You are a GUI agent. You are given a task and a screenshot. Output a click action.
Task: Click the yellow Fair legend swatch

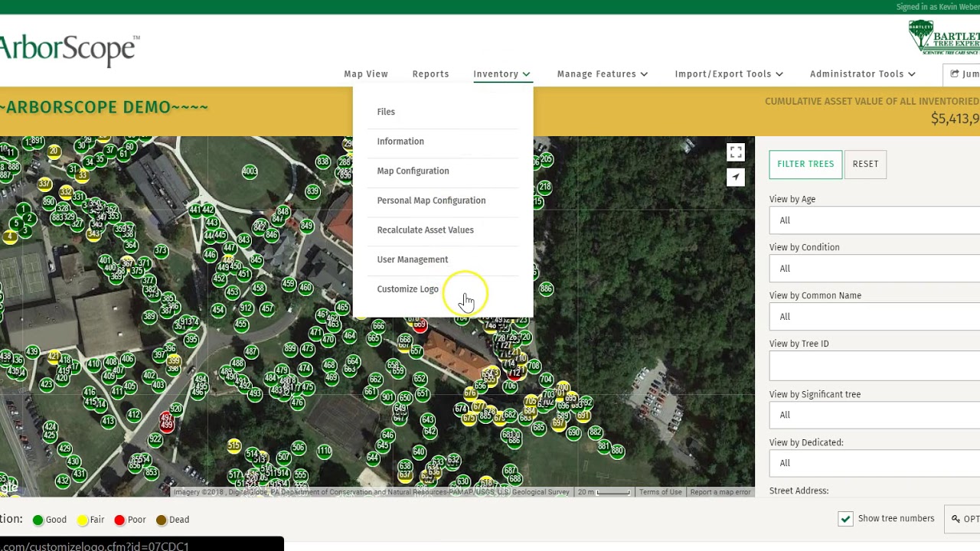coord(82,520)
